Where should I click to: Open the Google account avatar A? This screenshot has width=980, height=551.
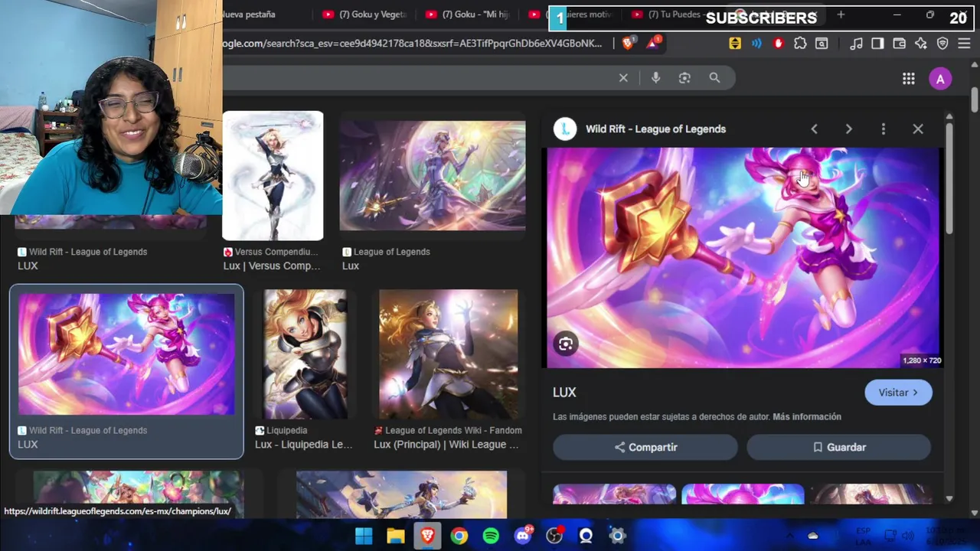(940, 79)
